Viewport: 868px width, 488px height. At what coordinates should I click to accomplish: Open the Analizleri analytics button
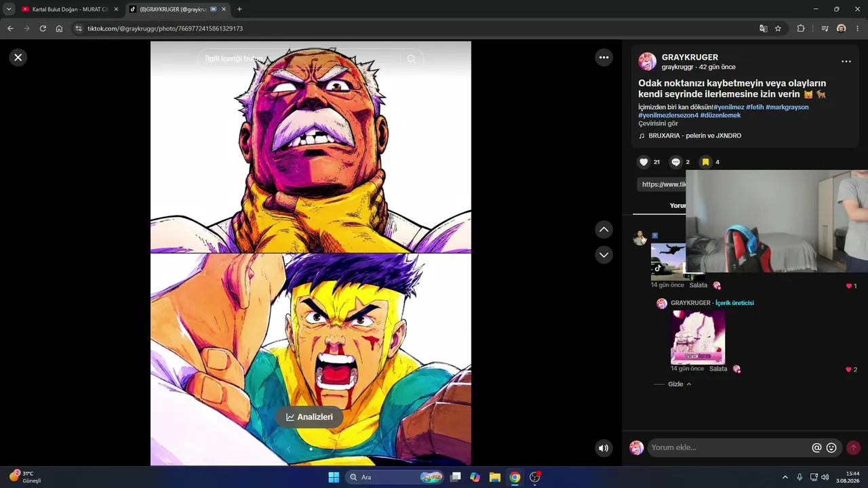click(309, 417)
